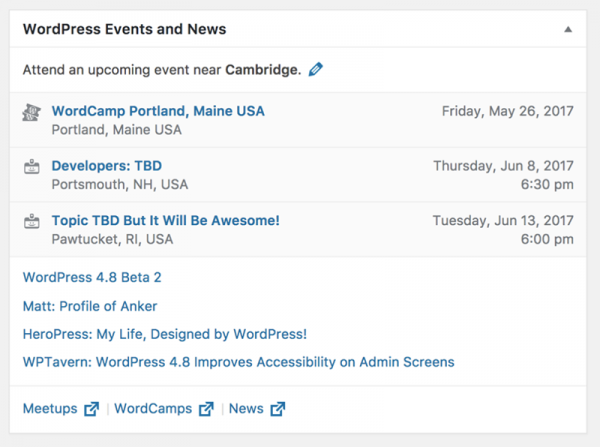Open Matt: Profile of Anker article
Viewport: 600px width, 447px height.
pyautogui.click(x=90, y=306)
